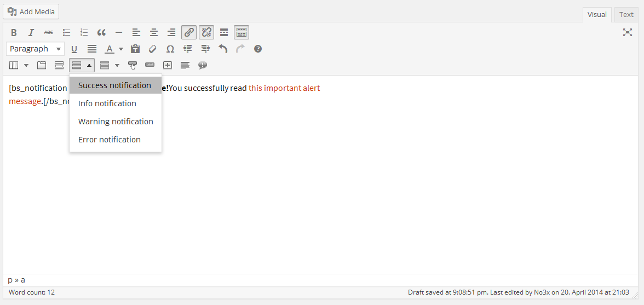This screenshot has height=305, width=644.
Task: Click the Remove link icon
Action: [206, 32]
